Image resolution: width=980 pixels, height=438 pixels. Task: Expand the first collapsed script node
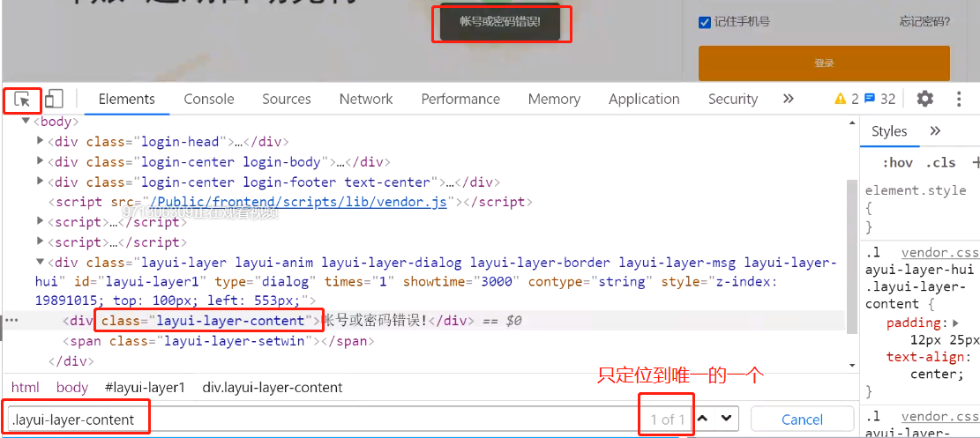point(41,222)
